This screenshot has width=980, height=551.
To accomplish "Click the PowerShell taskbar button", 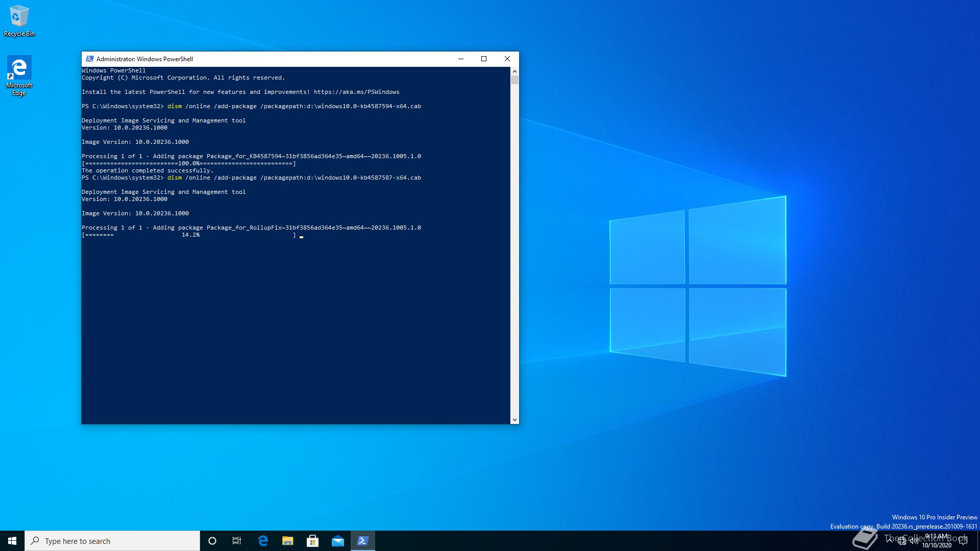I will (363, 541).
